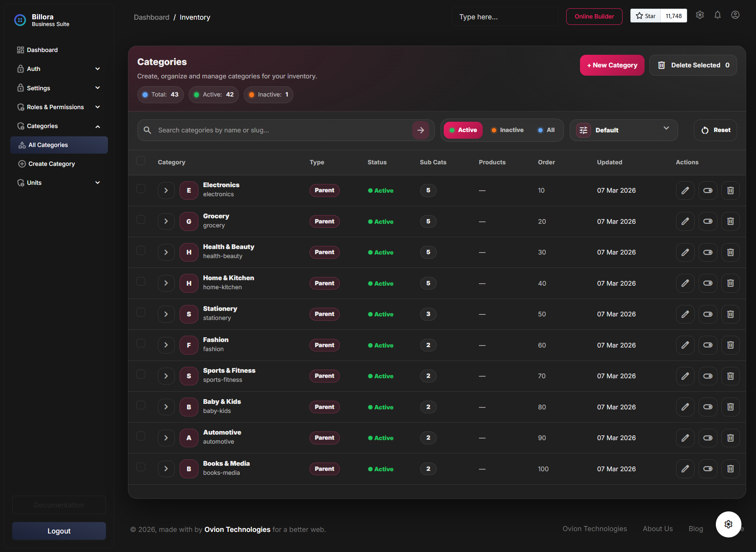Select the Inactive filter pill
The image size is (756, 552).
click(x=507, y=130)
